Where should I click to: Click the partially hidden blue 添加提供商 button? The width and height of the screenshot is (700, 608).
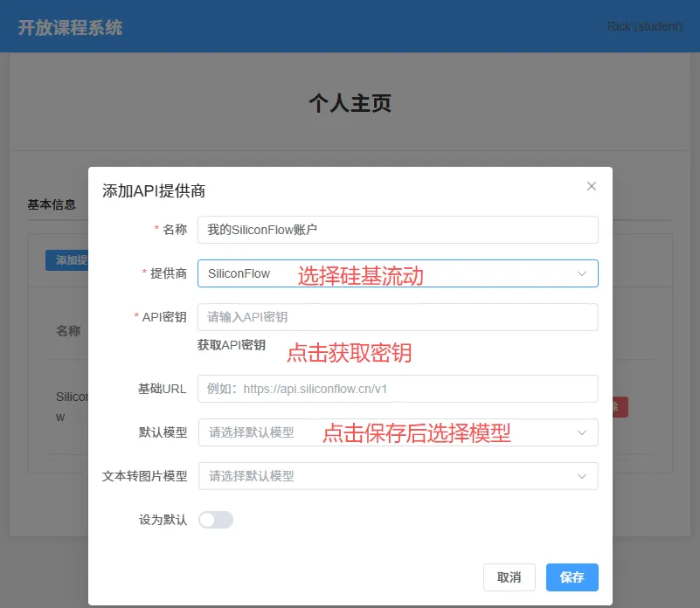pyautogui.click(x=67, y=260)
